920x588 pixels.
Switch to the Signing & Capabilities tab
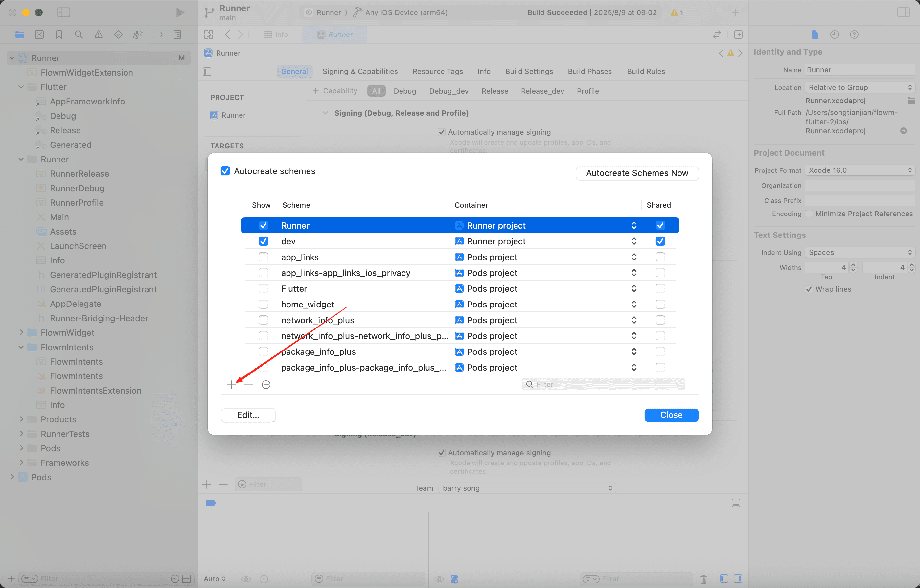coord(360,71)
